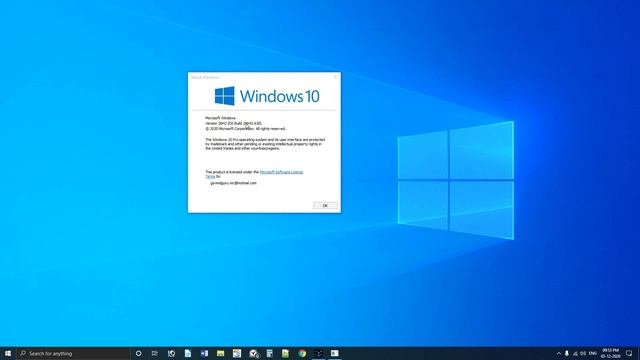Viewport: 640px width, 360px height.
Task: Click OK in About Windows dialog
Action: [325, 205]
